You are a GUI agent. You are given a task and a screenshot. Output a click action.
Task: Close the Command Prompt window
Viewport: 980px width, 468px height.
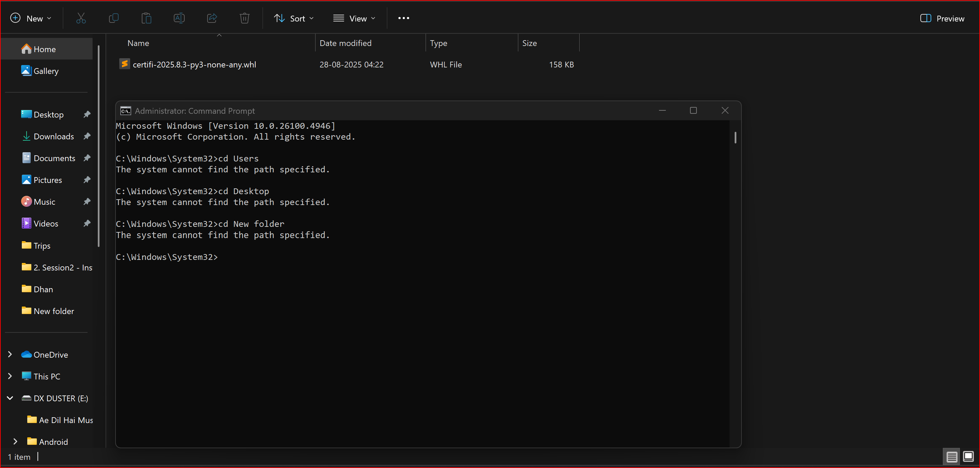(725, 110)
